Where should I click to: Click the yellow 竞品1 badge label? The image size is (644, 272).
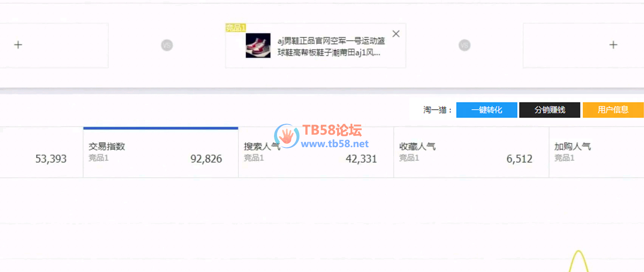point(235,28)
